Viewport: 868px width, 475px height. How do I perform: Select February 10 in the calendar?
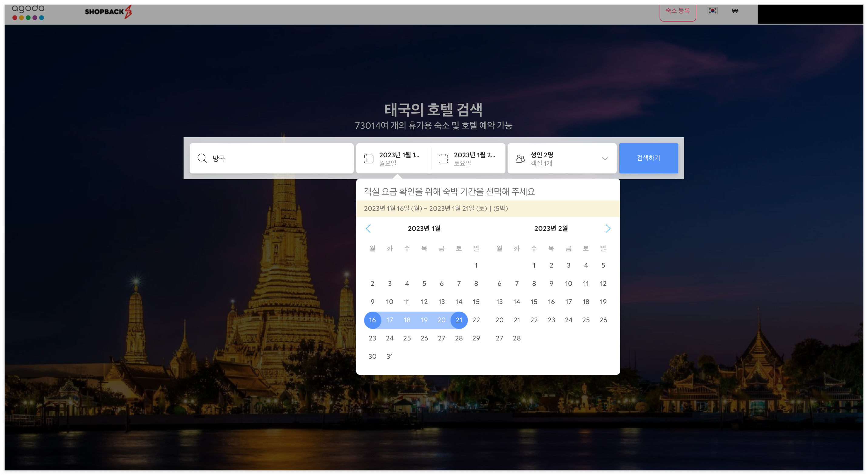[569, 283]
